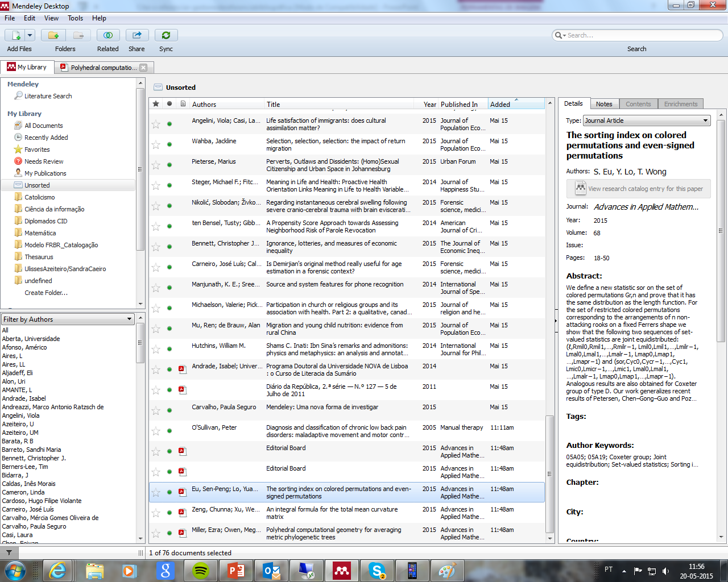This screenshot has width=728, height=582.
Task: Open the View menu
Action: pyautogui.click(x=51, y=18)
